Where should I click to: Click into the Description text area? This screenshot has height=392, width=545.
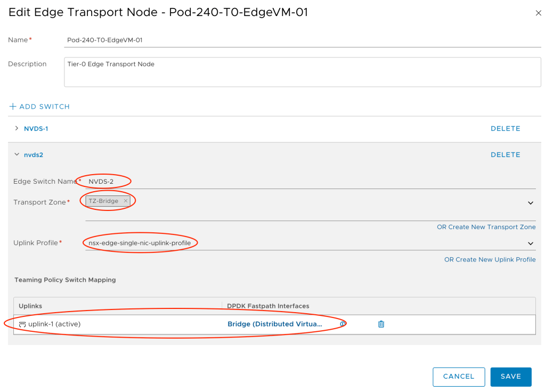coord(302,72)
